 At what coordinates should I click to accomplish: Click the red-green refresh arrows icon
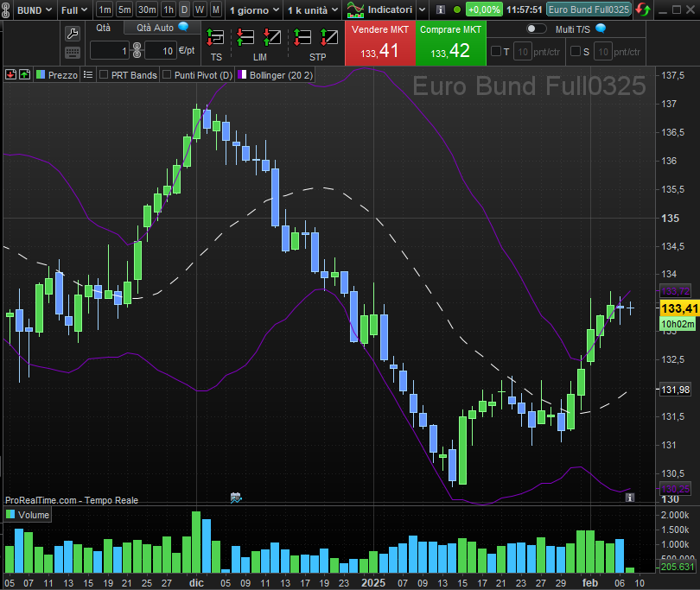click(x=643, y=10)
